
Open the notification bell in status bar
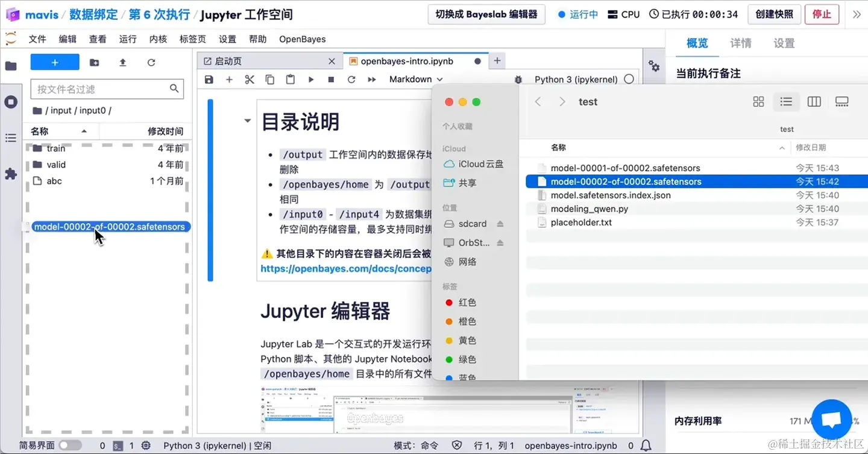coord(646,446)
